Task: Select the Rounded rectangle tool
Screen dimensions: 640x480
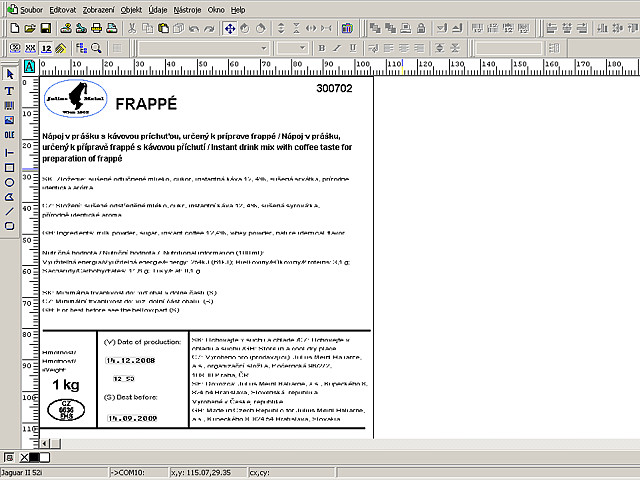Action: 9,226
